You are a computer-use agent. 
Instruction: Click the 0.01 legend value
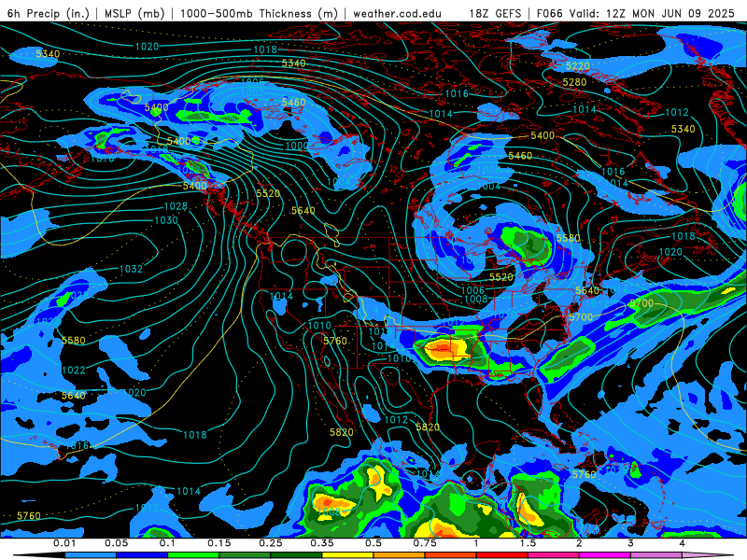[x=64, y=543]
